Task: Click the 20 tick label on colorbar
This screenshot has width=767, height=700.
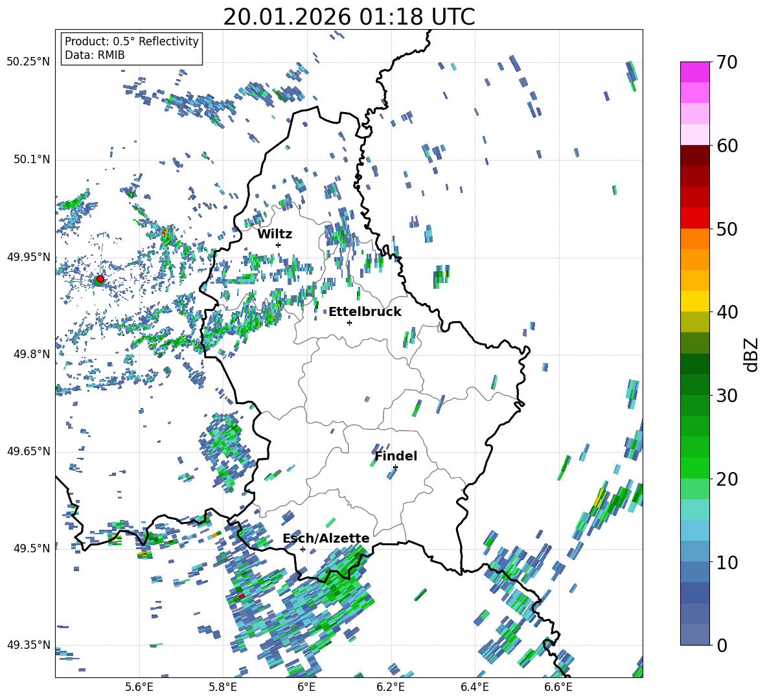Action: coord(727,479)
